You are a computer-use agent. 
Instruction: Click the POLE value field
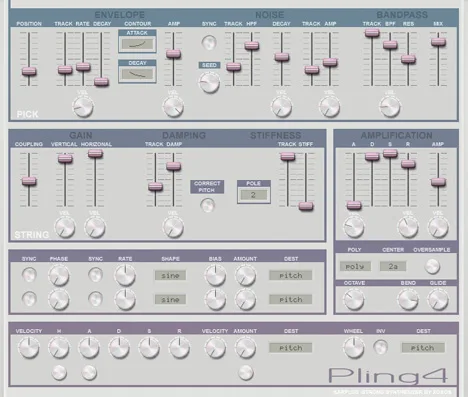[x=253, y=195]
